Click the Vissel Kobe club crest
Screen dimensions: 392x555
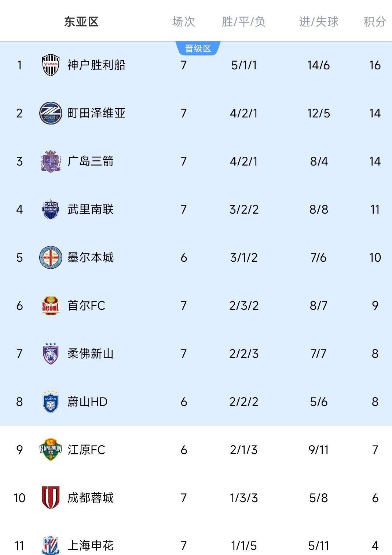[51, 65]
